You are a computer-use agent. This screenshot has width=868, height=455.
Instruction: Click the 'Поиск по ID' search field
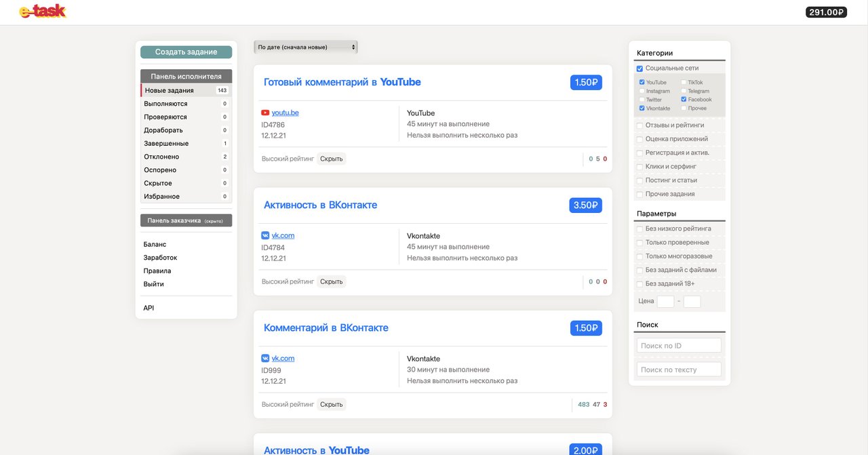coord(679,346)
